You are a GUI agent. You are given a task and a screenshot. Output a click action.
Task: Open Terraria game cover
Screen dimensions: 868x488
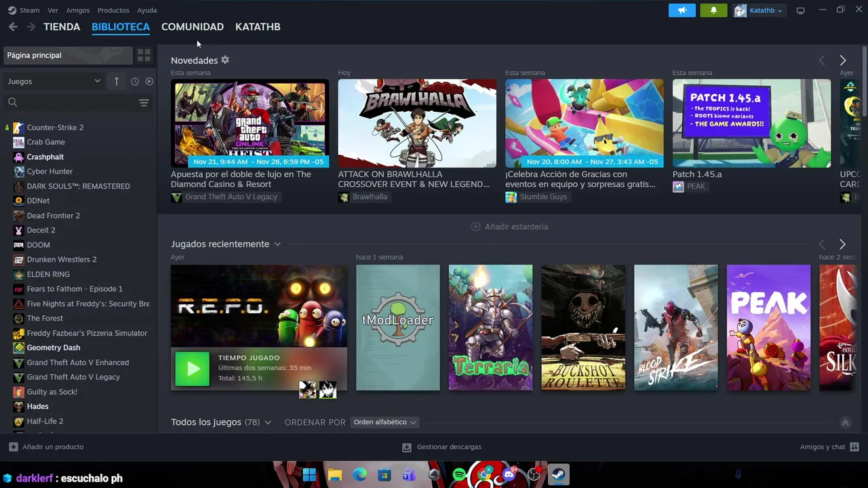[x=491, y=327]
